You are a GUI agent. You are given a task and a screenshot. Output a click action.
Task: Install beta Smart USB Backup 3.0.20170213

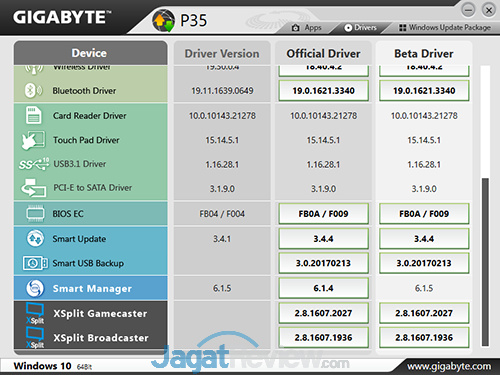424,263
